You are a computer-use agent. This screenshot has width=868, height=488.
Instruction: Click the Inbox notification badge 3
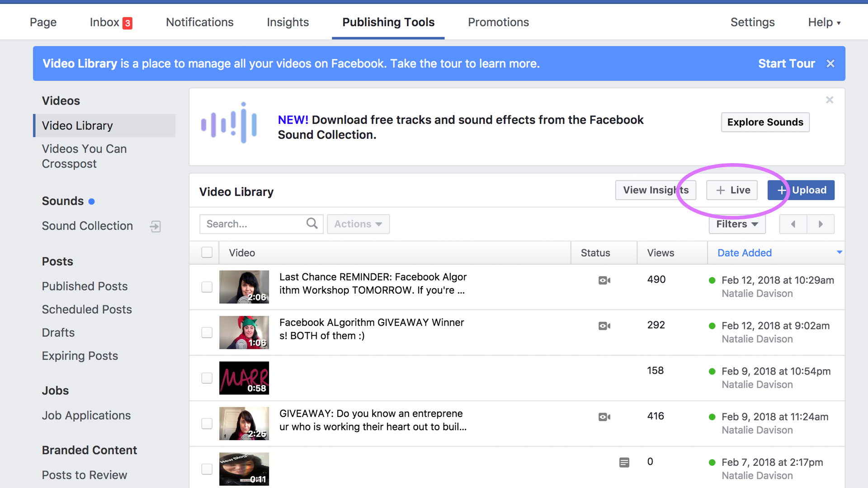127,23
